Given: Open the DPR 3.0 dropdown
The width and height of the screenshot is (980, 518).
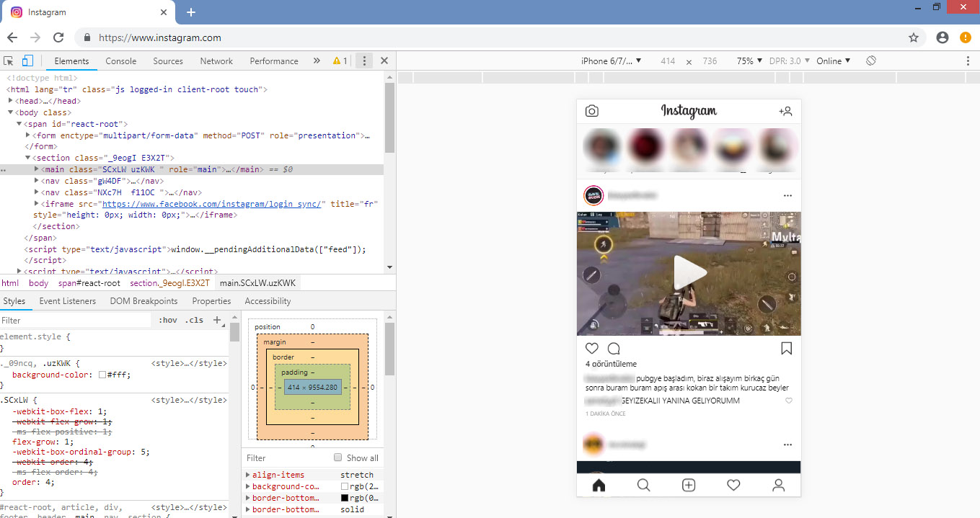Looking at the screenshot, I should pos(790,61).
